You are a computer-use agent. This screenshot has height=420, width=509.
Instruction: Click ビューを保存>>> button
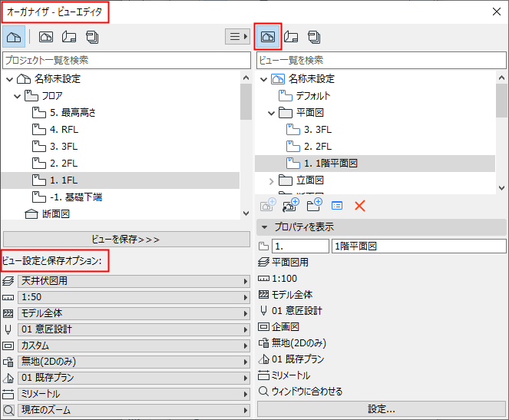coord(126,240)
